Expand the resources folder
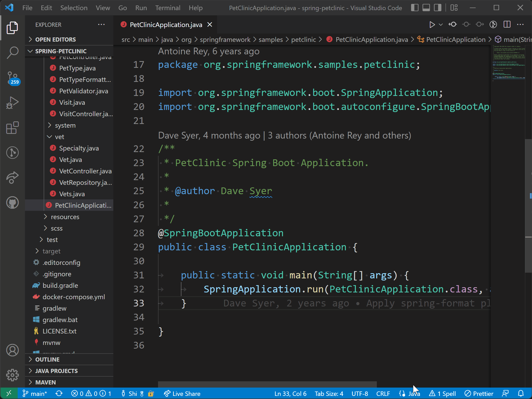The width and height of the screenshot is (532, 399). 65,217
